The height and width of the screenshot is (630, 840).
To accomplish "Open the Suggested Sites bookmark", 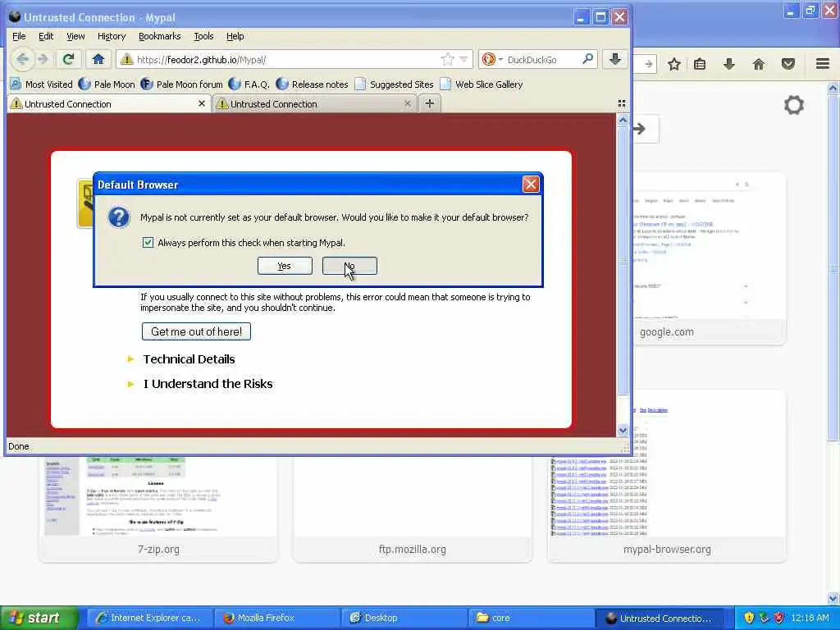I will coord(394,84).
